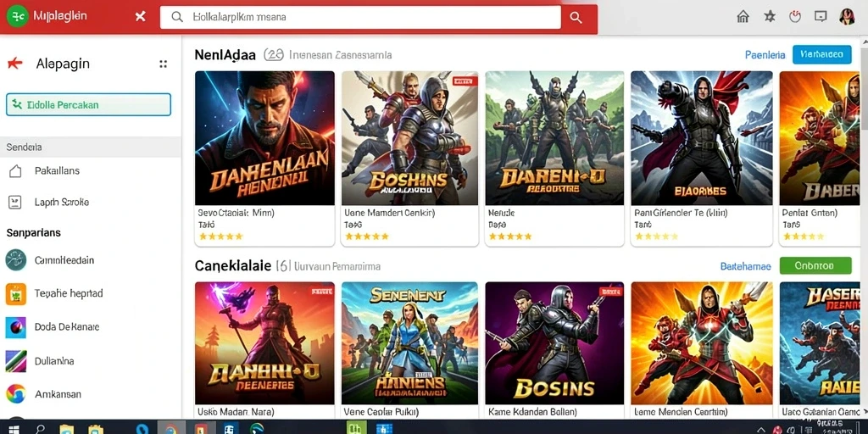Click the Eidolla Percakan button
The height and width of the screenshot is (434, 868).
point(88,104)
